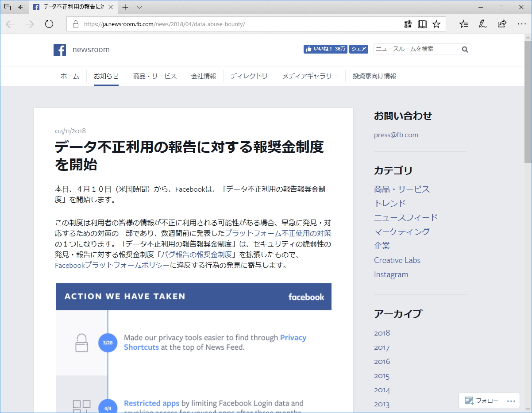Screen dimensions: 532x413
Task: Toggle the いいね! like button
Action: 325,49
